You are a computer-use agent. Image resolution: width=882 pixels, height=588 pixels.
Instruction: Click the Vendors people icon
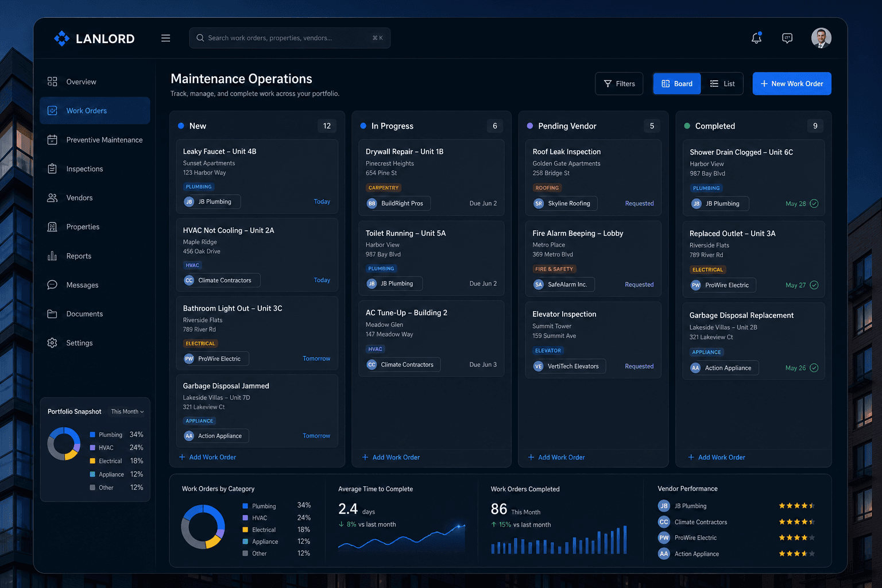(52, 198)
